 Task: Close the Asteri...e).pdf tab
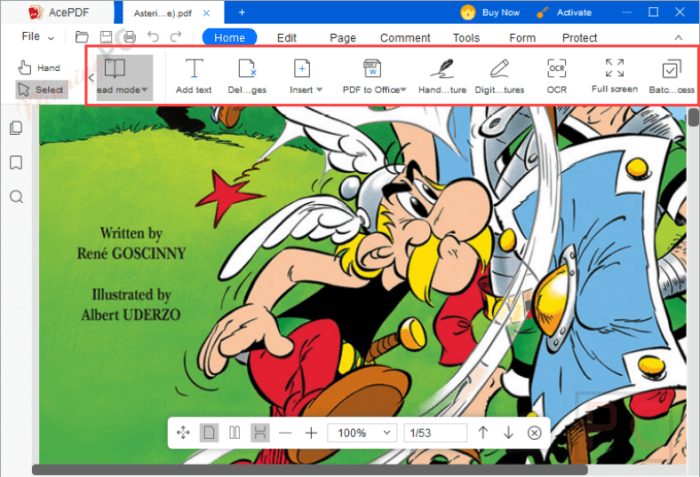click(206, 13)
